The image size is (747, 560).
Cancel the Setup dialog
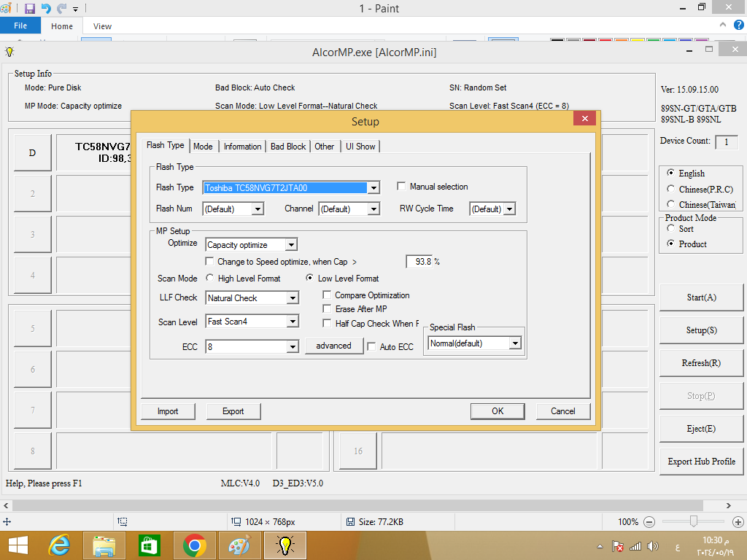[x=562, y=411]
